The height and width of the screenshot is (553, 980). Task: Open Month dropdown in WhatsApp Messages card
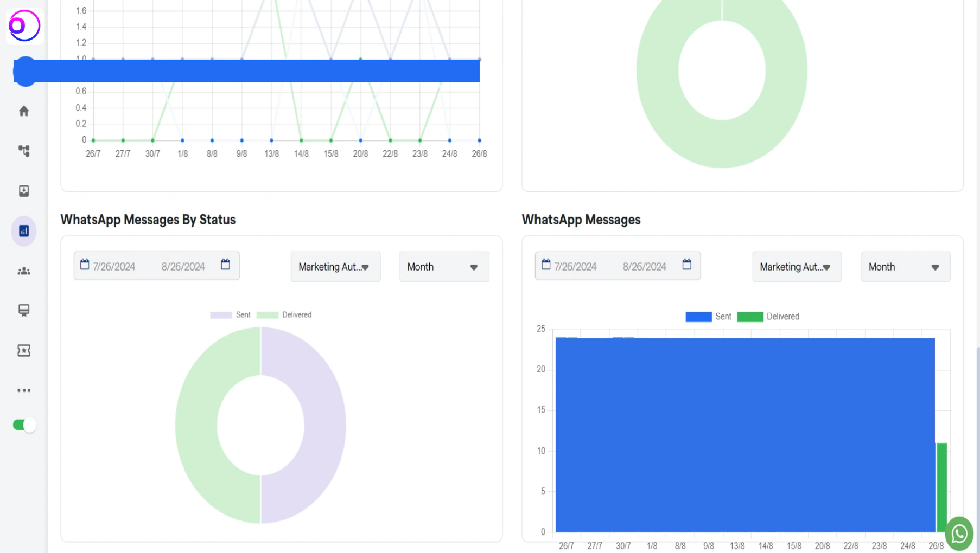(x=906, y=267)
